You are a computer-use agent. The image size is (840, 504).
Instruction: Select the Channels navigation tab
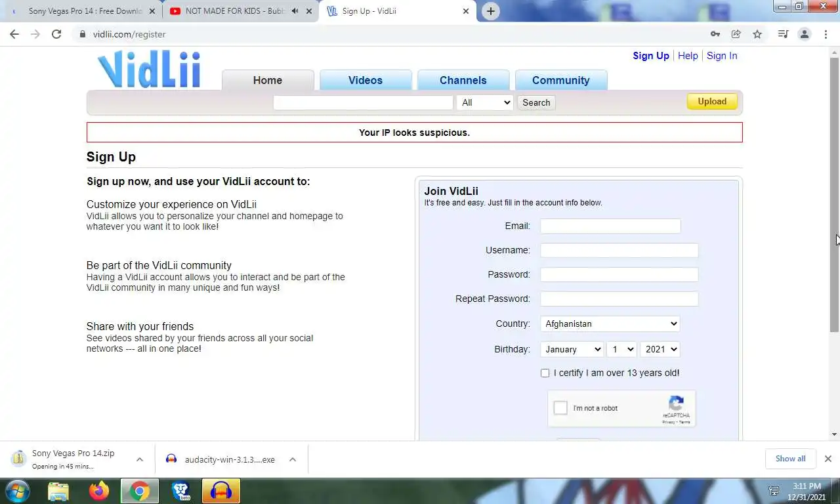463,80
